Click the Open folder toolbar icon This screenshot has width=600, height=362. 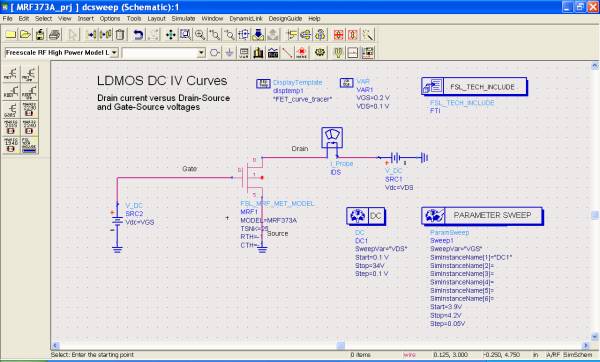tap(25, 35)
